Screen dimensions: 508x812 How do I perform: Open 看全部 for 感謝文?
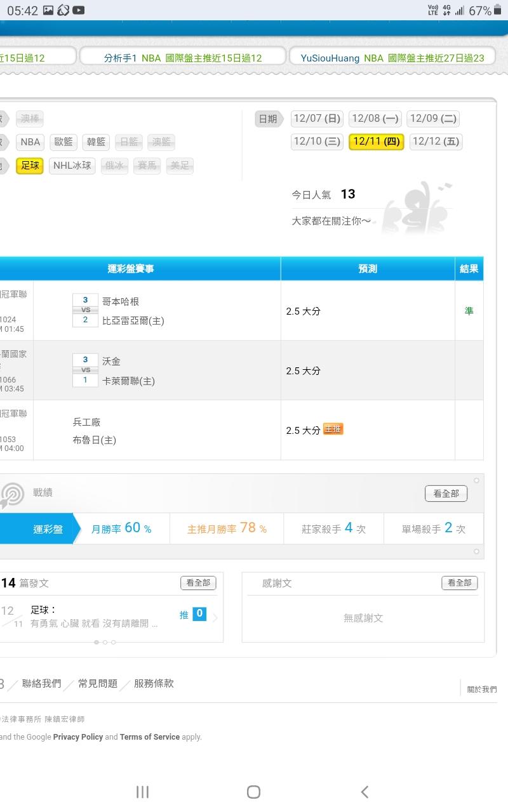[x=459, y=582]
